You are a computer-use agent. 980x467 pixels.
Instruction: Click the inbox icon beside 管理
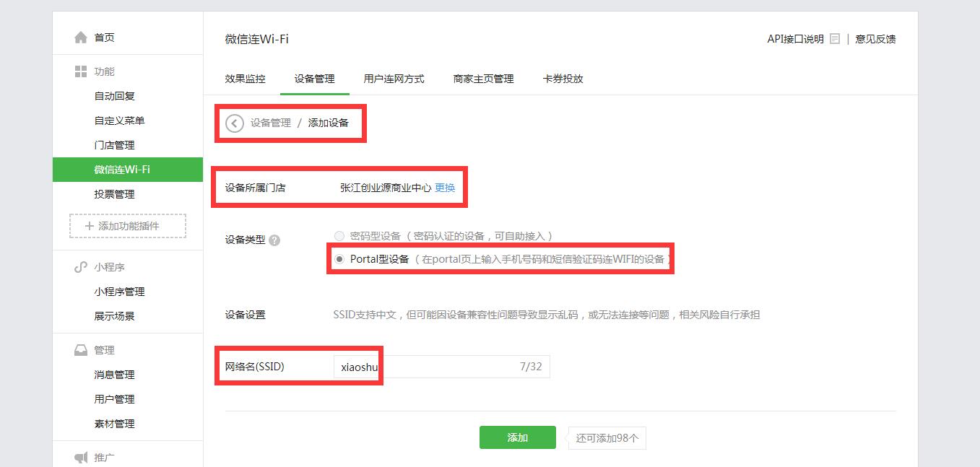click(x=81, y=350)
